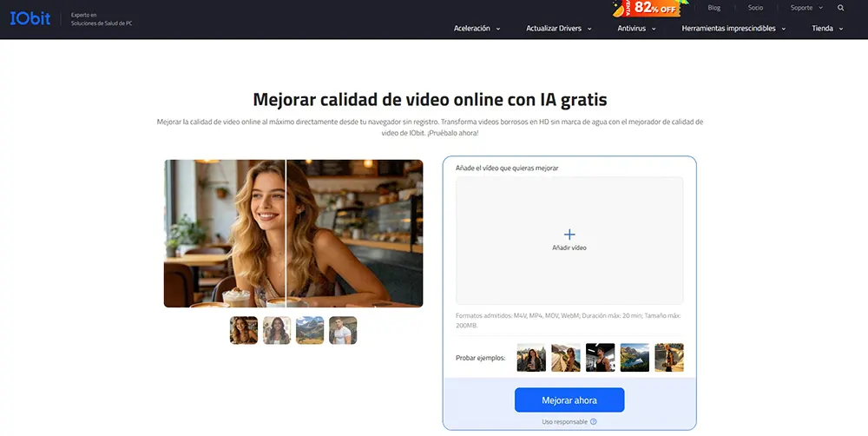Click the large before/after café preview image
868x436 pixels.
(293, 234)
